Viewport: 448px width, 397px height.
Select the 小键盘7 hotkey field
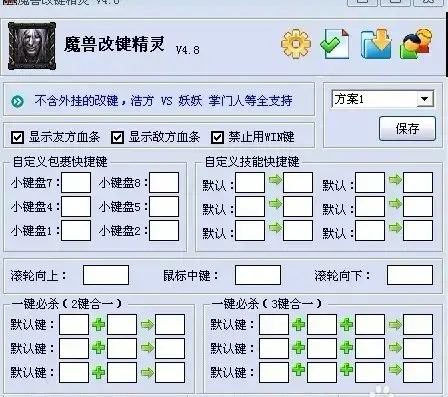[x=76, y=182]
